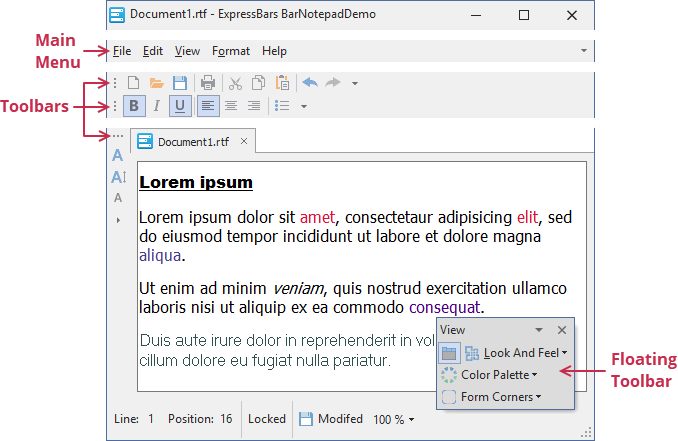Click the Open folder icon

tap(156, 83)
